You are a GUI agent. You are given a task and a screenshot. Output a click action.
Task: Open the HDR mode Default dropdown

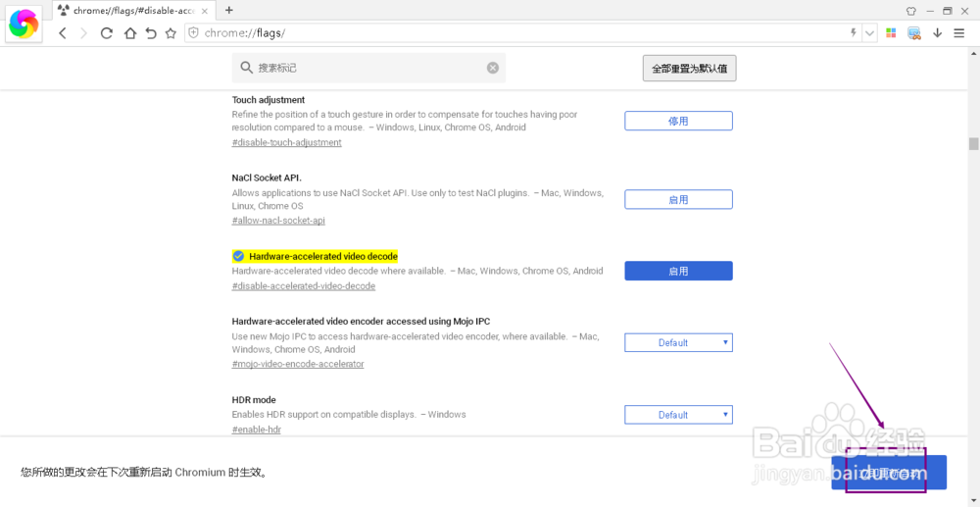click(678, 415)
